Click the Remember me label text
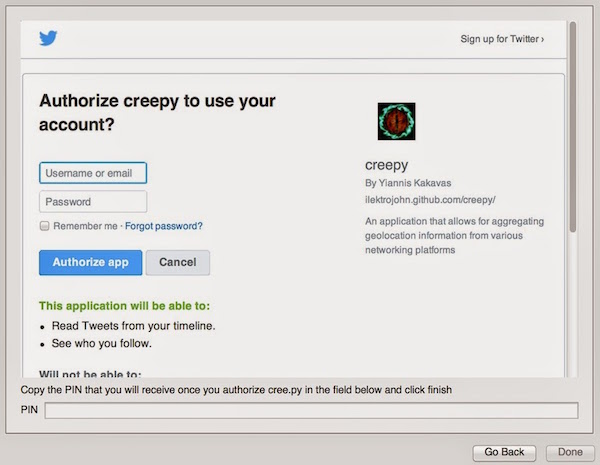The width and height of the screenshot is (600, 465). [85, 226]
